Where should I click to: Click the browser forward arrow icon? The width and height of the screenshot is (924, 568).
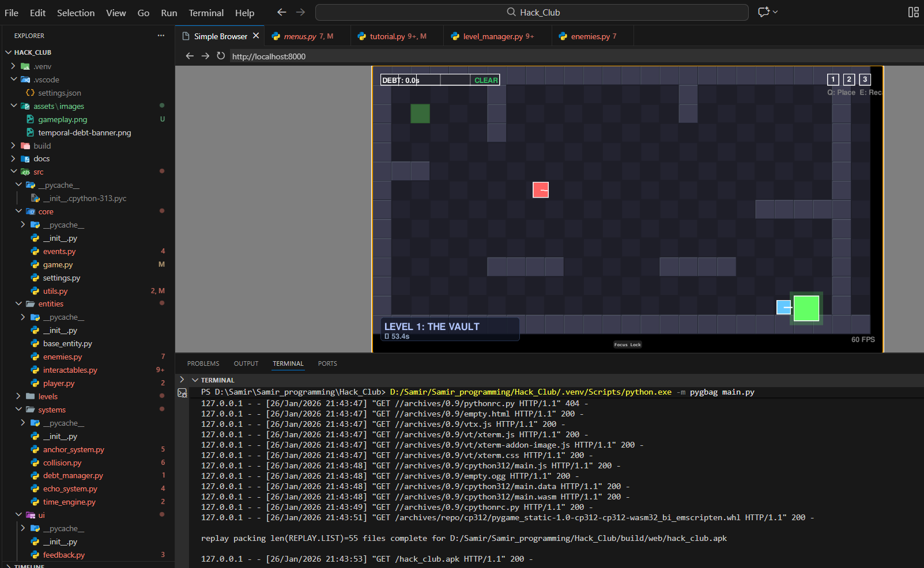pos(205,56)
